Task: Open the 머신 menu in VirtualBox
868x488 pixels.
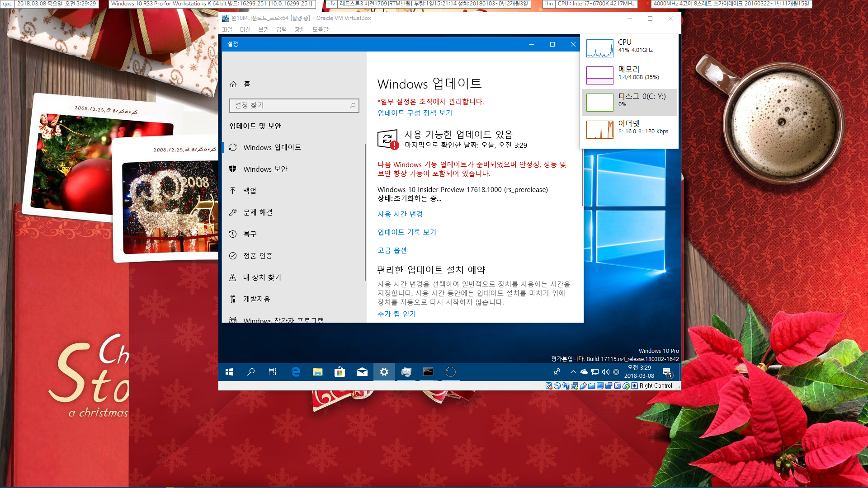Action: click(x=245, y=29)
